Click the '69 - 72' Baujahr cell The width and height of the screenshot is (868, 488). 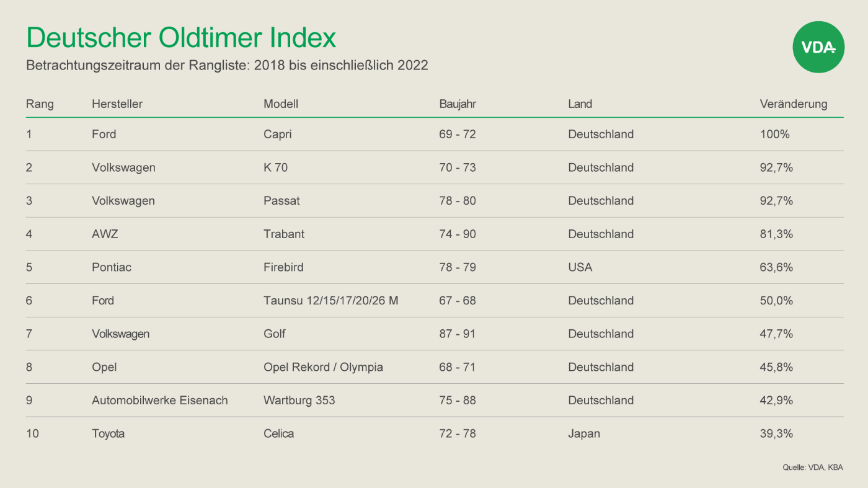458,134
